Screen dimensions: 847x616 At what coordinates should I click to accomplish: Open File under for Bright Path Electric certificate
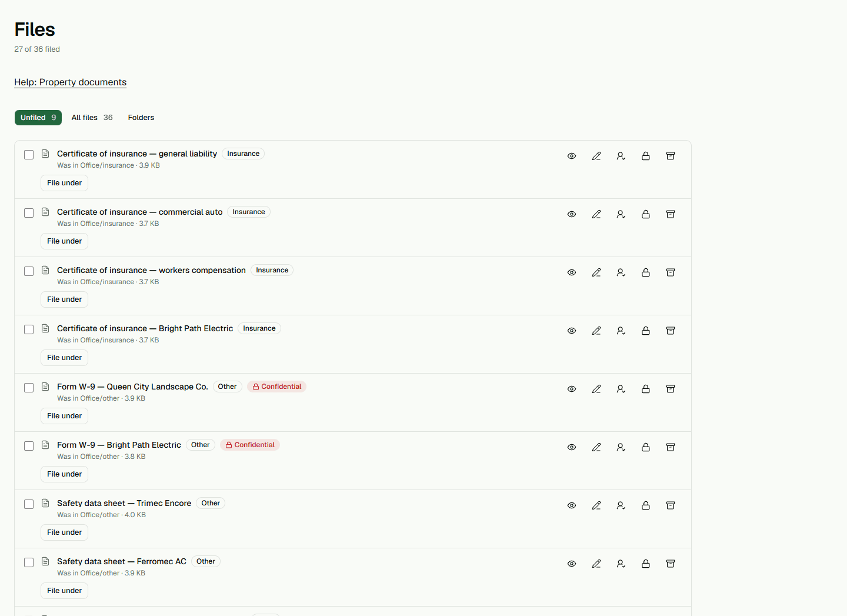click(65, 358)
